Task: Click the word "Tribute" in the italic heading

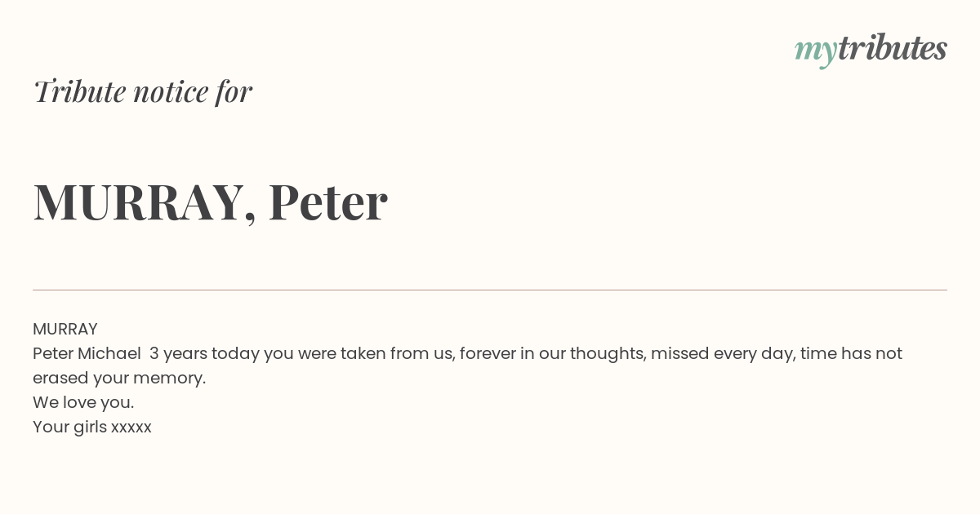Action: click(x=79, y=91)
